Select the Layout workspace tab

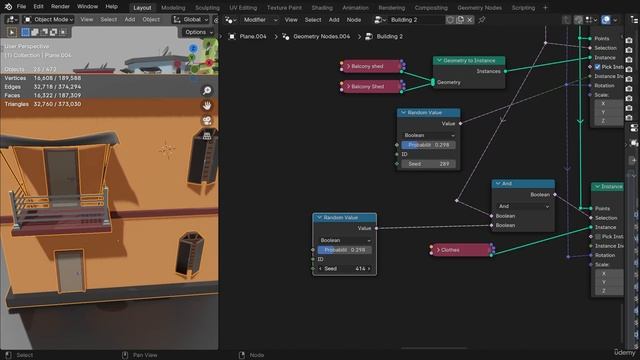pyautogui.click(x=142, y=8)
